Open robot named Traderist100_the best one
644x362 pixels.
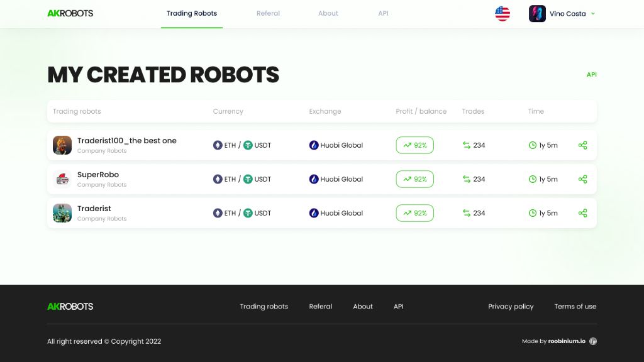[127, 140]
